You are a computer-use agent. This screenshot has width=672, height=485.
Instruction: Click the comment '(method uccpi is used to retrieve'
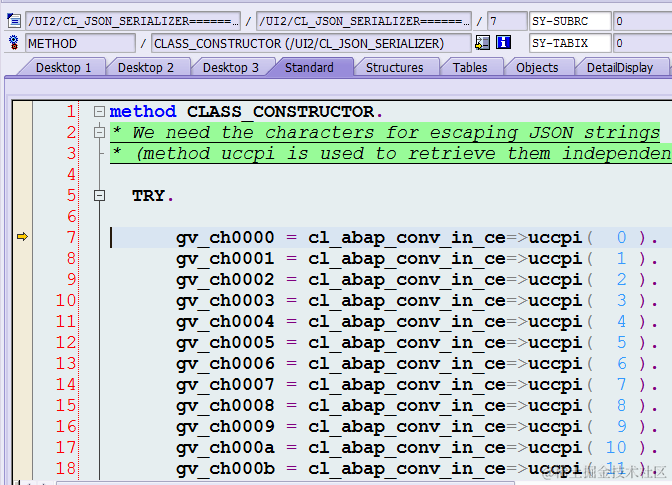[x=315, y=154]
